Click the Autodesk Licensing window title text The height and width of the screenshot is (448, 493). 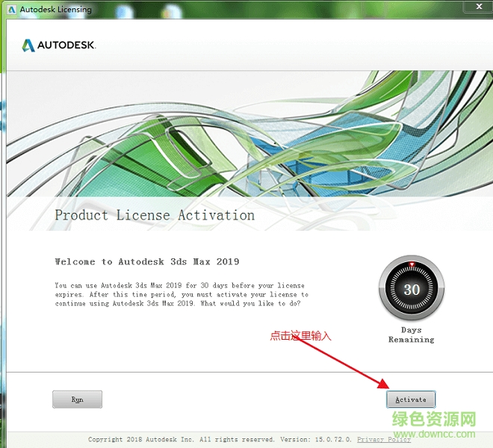pyautogui.click(x=56, y=10)
